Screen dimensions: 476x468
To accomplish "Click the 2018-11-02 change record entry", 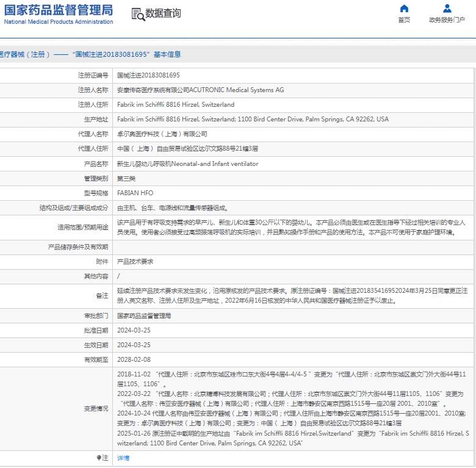I will pos(292,379).
